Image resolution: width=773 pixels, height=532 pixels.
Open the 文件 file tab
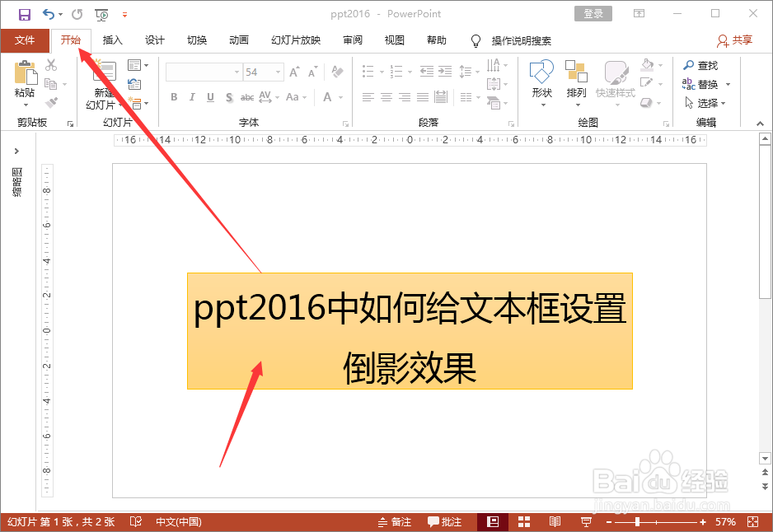[x=25, y=40]
